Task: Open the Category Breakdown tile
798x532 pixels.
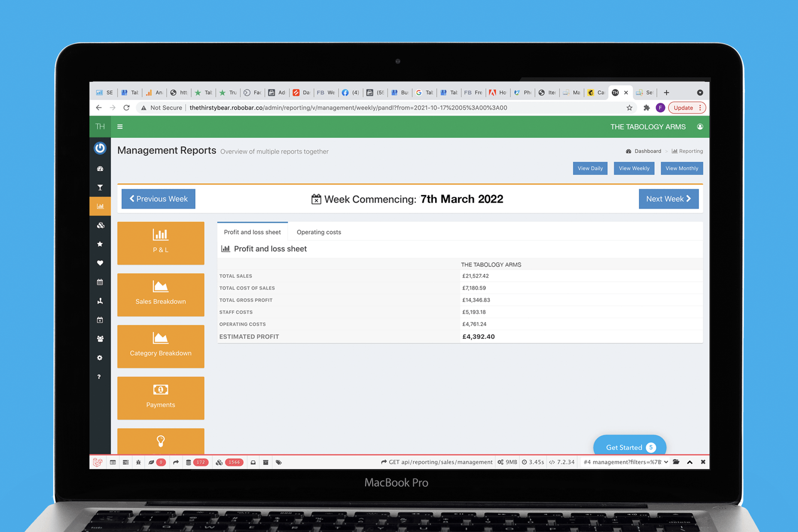Action: pos(160,346)
